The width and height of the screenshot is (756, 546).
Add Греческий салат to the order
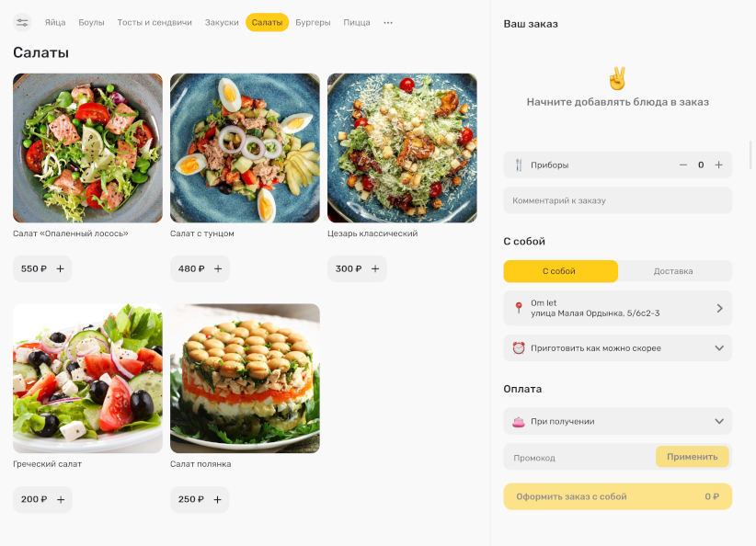click(x=61, y=500)
